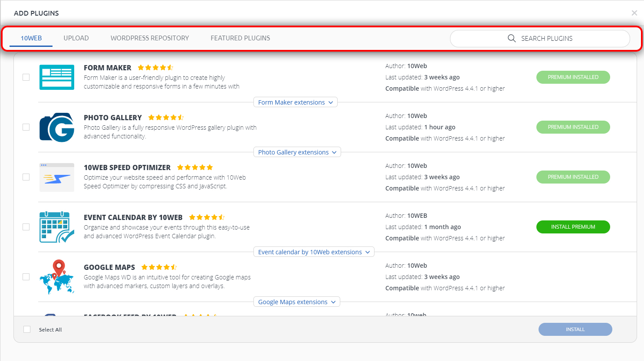
Task: Tick the Select All checkbox
Action: [27, 329]
